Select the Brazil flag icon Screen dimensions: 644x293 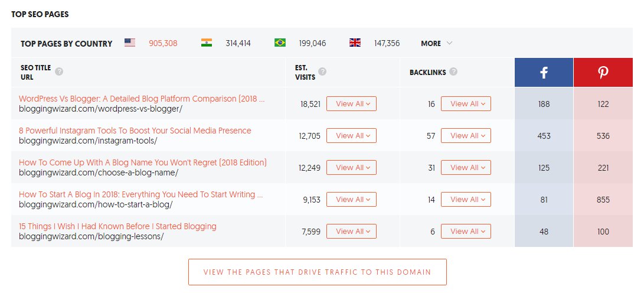pyautogui.click(x=280, y=43)
